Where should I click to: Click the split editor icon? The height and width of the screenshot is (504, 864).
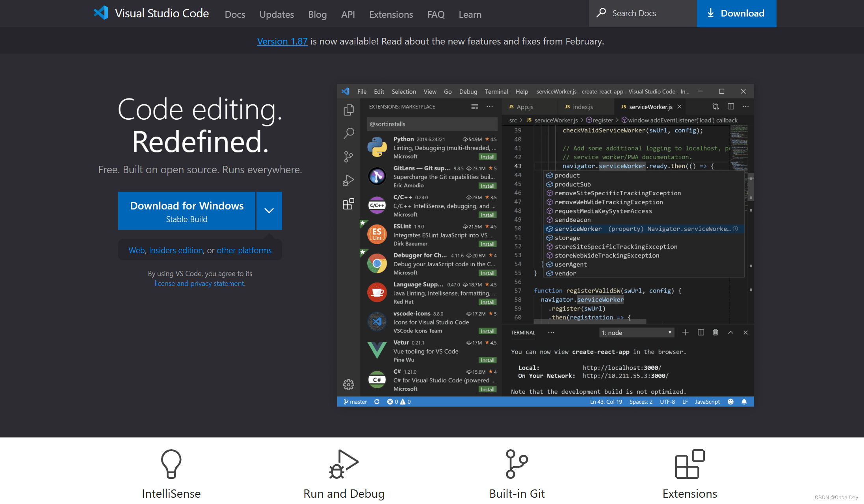click(x=731, y=106)
